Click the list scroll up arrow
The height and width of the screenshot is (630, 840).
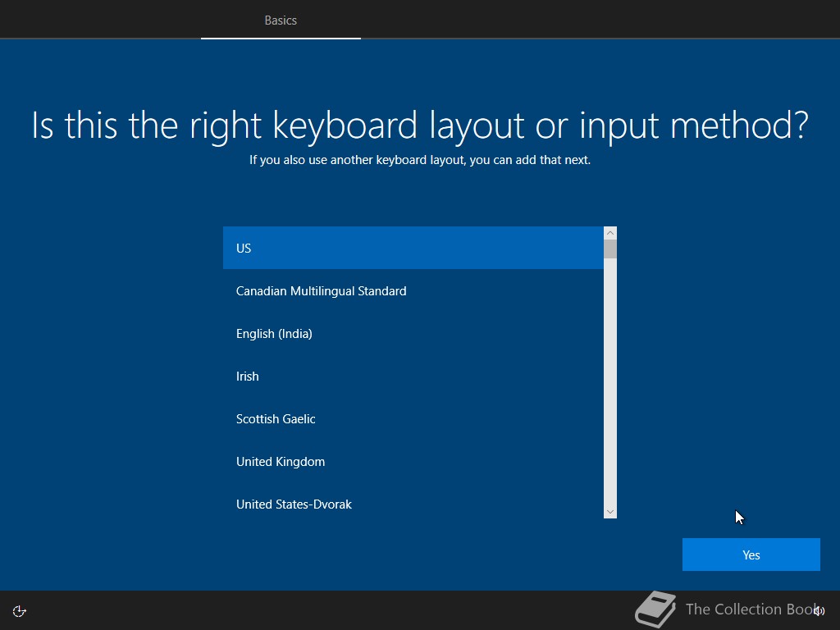pyautogui.click(x=610, y=233)
